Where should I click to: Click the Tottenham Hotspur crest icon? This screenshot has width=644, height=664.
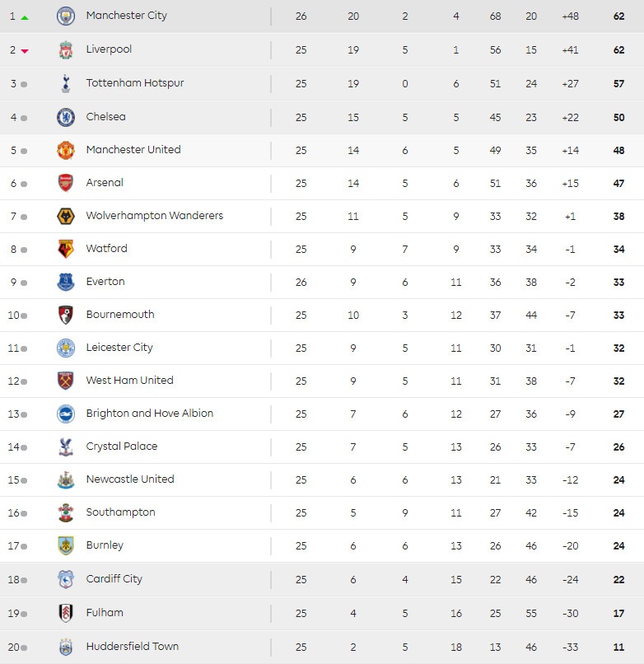tap(66, 83)
